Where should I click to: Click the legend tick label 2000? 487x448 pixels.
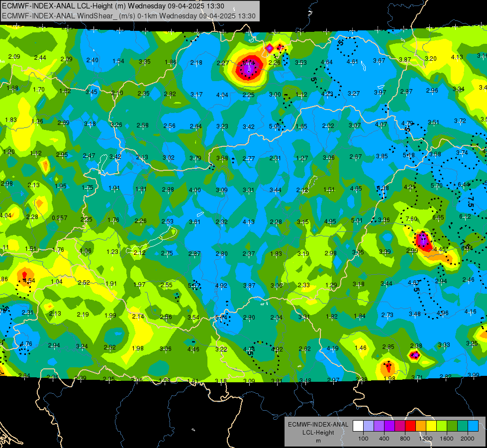click(x=467, y=439)
